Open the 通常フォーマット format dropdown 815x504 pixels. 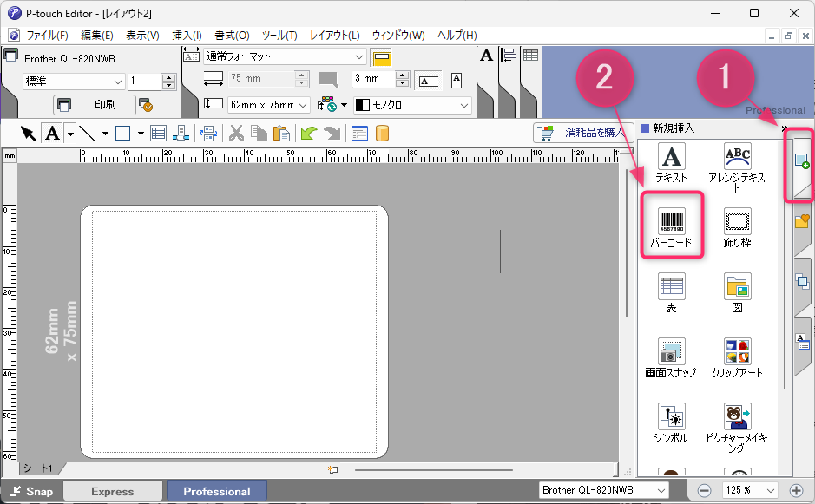[x=285, y=56]
